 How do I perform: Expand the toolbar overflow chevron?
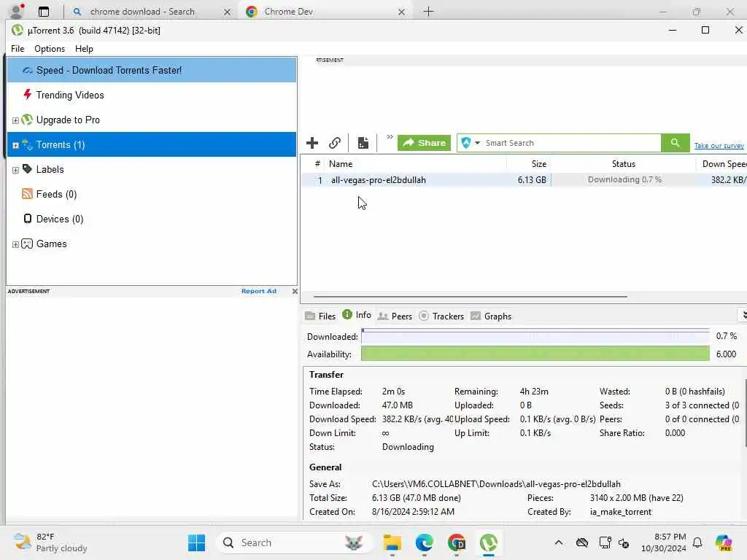click(390, 137)
